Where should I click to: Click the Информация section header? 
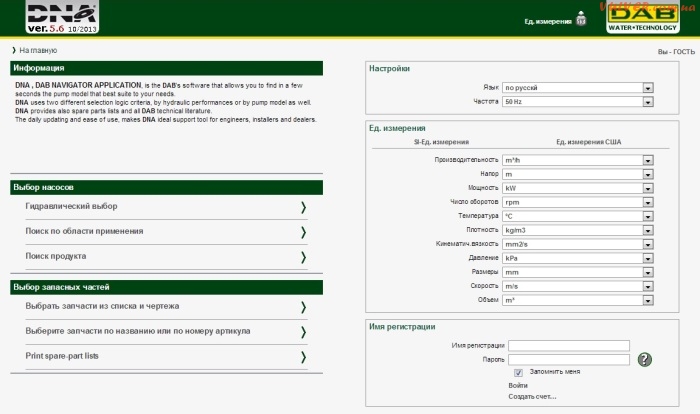point(167,68)
